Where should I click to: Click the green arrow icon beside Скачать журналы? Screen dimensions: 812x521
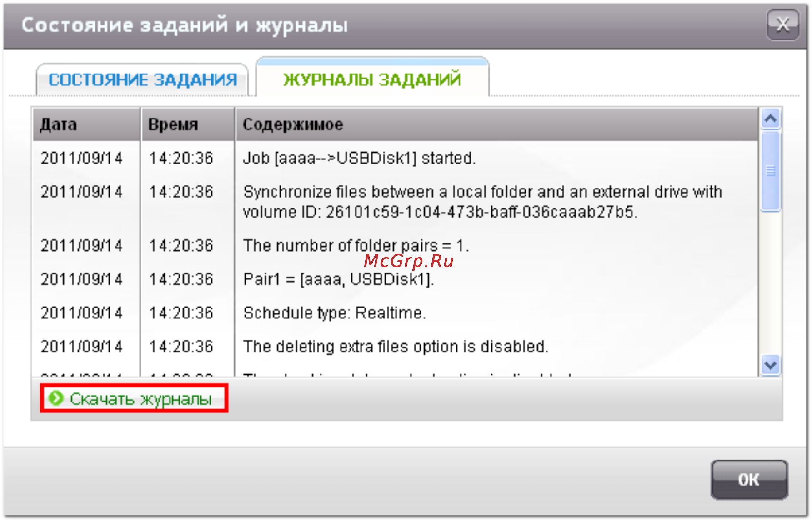(x=56, y=398)
